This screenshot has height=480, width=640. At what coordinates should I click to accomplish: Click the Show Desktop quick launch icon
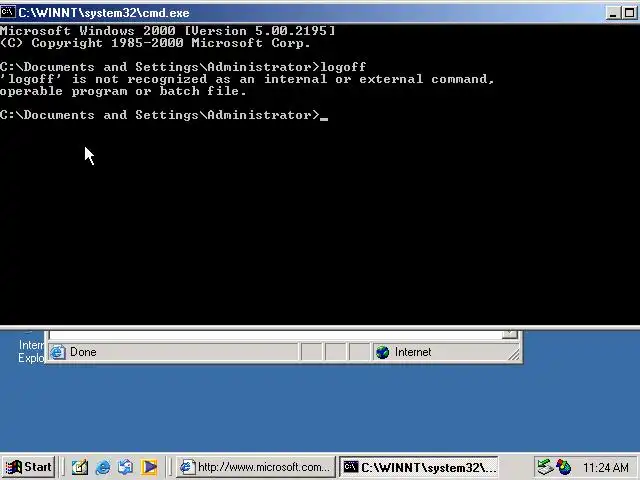[80, 467]
